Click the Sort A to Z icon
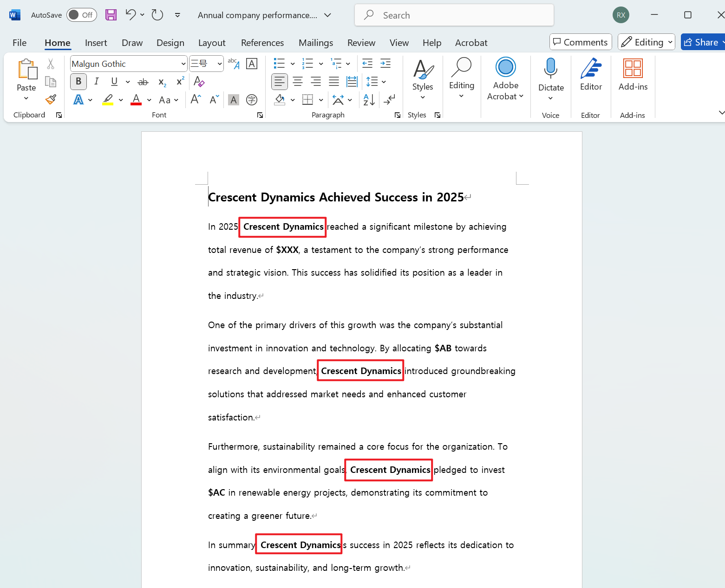Image resolution: width=725 pixels, height=588 pixels. coord(369,100)
